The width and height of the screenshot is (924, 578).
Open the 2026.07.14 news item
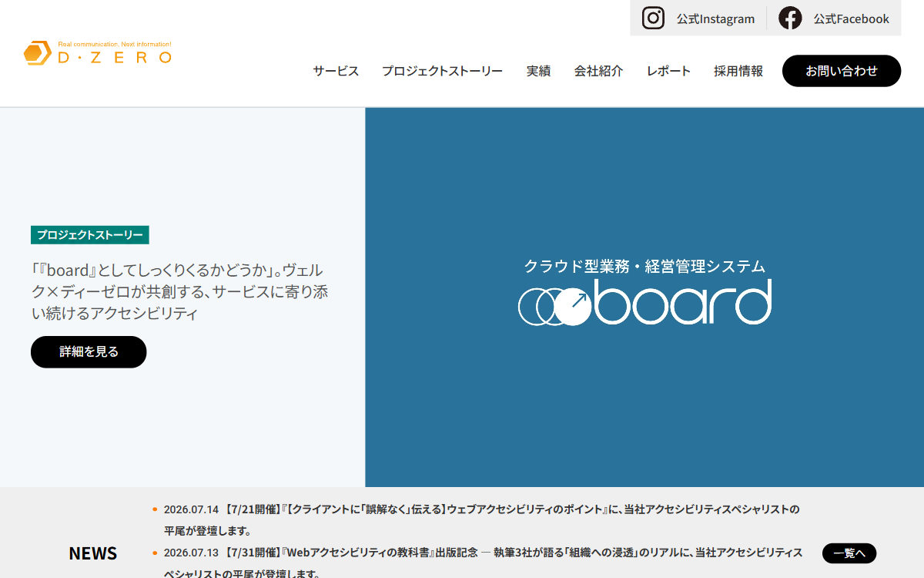pos(481,520)
